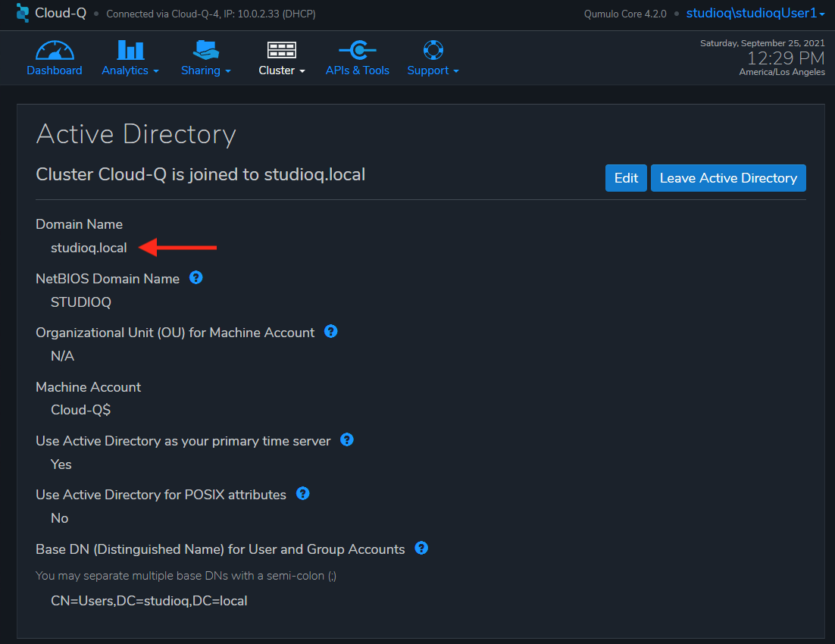Click the Active Directory page heading
The height and width of the screenshot is (644, 835).
click(x=136, y=134)
